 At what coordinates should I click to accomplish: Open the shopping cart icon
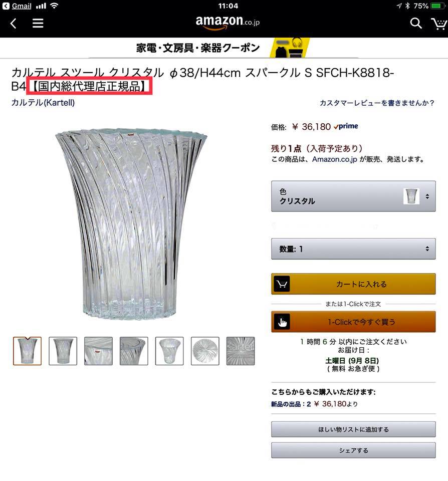[x=439, y=24]
